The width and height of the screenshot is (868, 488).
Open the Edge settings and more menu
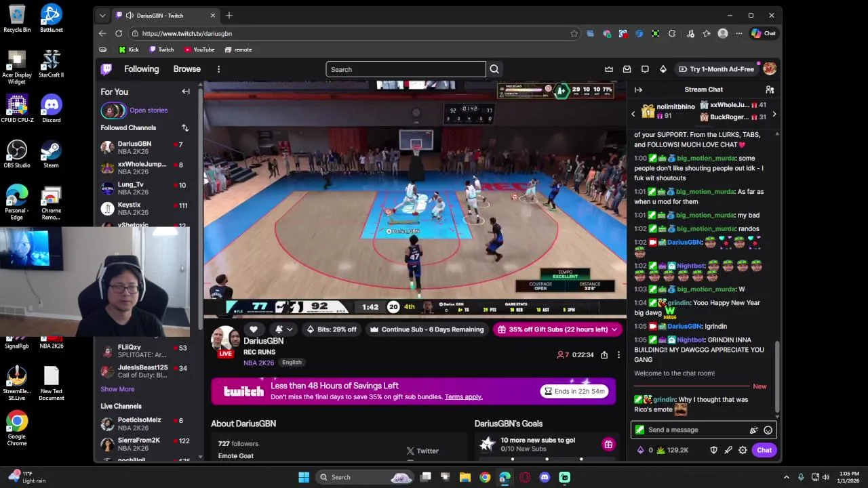point(738,33)
